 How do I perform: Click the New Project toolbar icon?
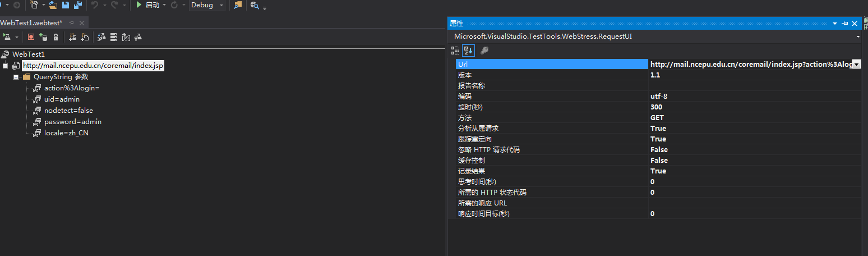coord(34,5)
